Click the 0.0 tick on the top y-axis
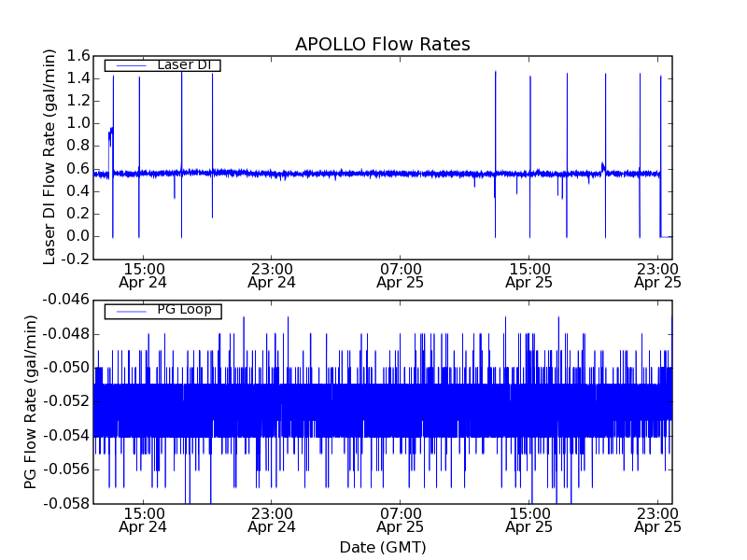The image size is (747, 560). pos(78,236)
